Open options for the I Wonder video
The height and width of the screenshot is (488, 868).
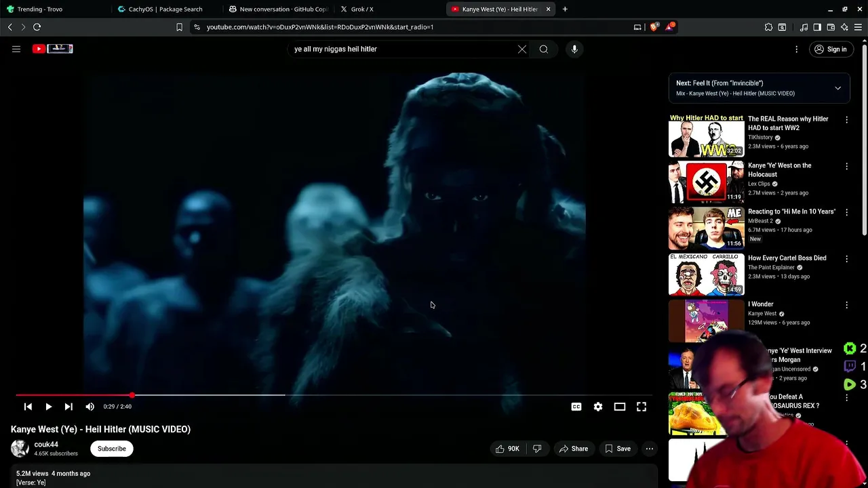click(846, 305)
